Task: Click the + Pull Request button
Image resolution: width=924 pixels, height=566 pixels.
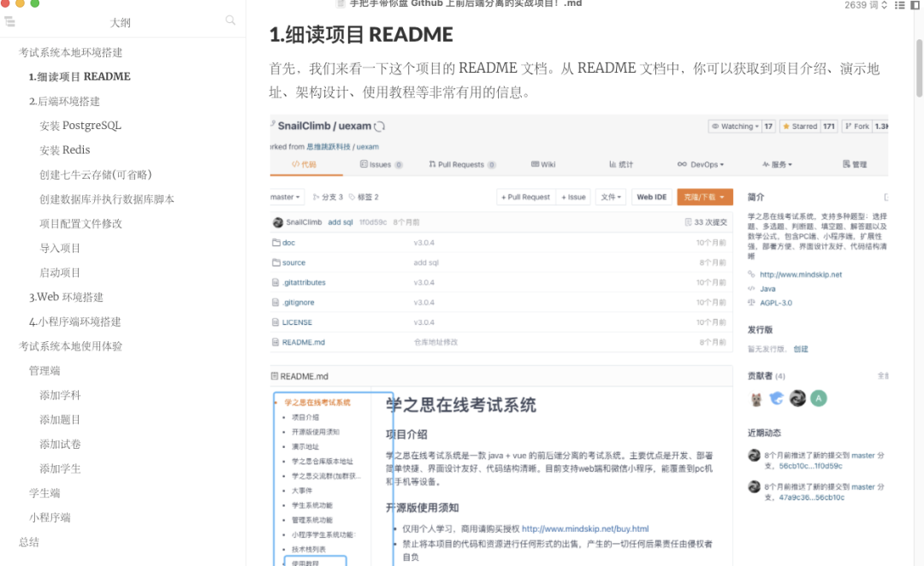Action: [x=525, y=198]
